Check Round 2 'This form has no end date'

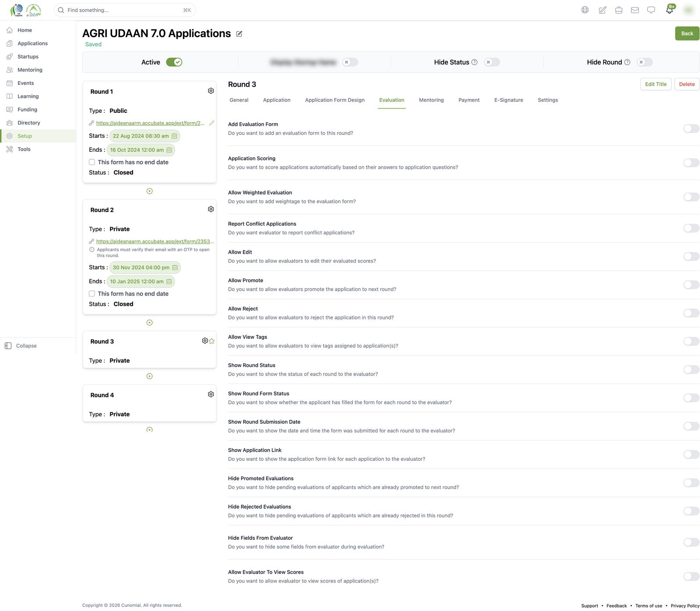pyautogui.click(x=92, y=294)
